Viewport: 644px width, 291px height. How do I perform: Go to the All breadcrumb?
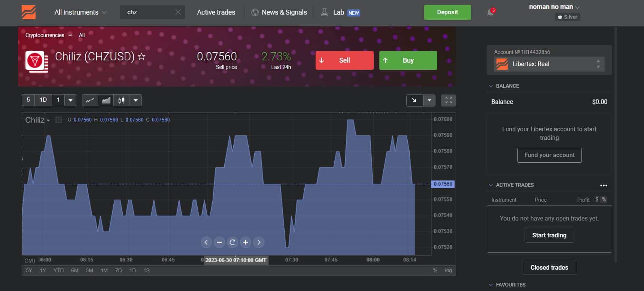(x=82, y=35)
